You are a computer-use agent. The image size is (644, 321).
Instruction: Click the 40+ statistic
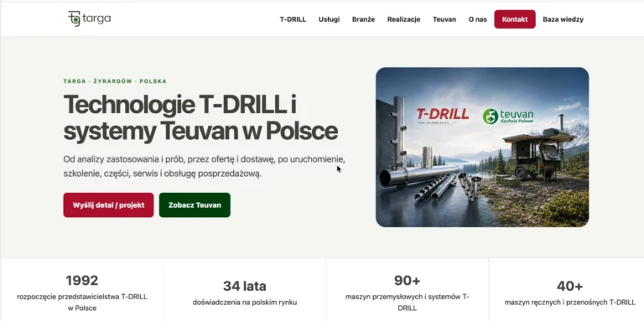coord(570,286)
